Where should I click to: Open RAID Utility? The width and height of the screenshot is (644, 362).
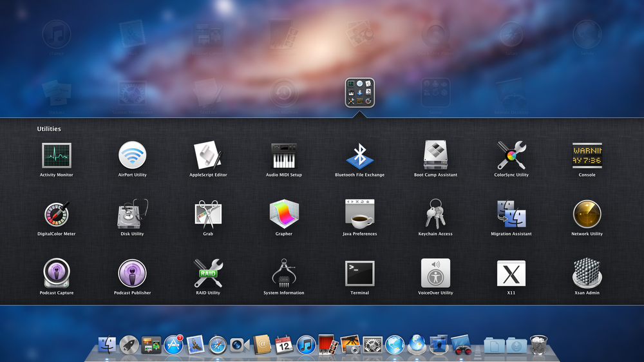[x=208, y=273]
